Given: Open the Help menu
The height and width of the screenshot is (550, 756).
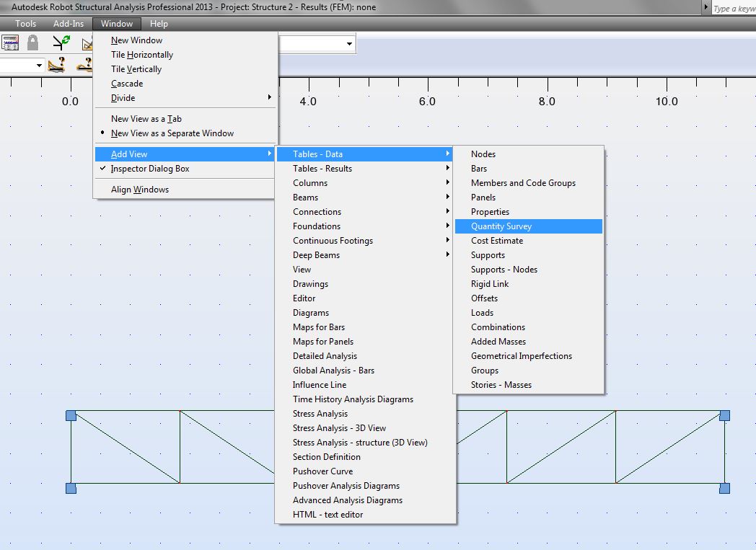Looking at the screenshot, I should click(x=159, y=23).
